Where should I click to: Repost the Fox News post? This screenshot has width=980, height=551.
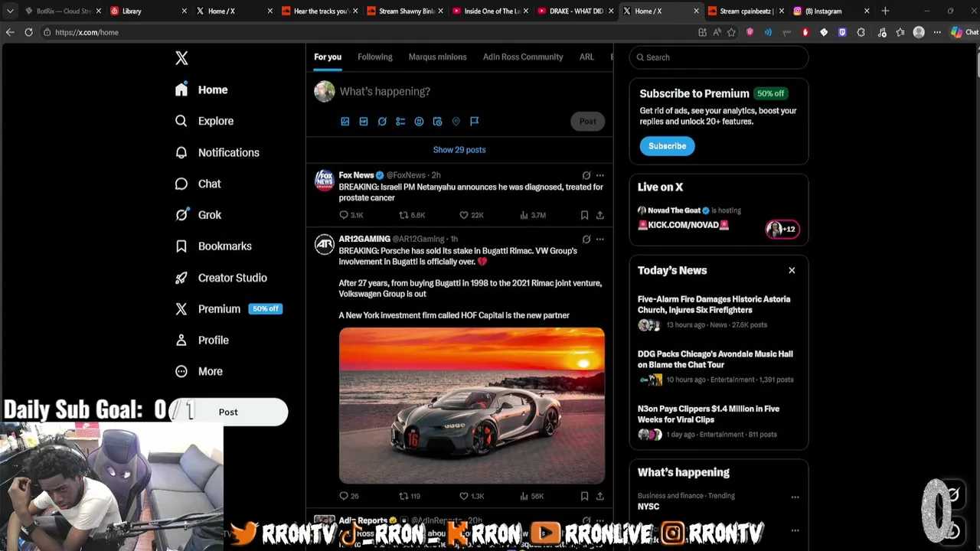412,215
